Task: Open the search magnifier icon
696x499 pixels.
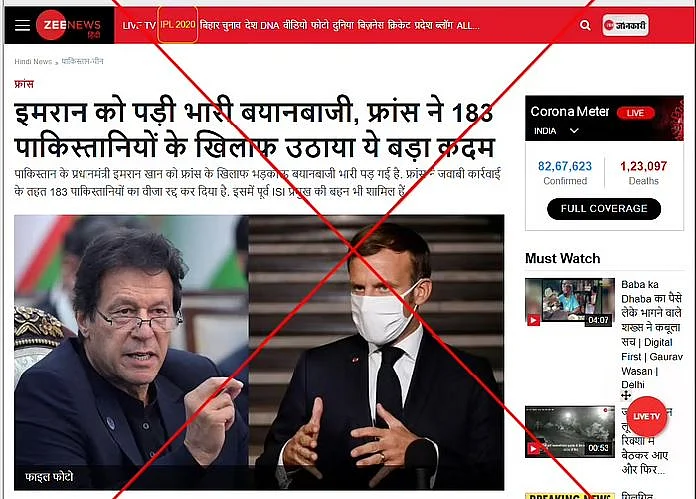Action: [x=585, y=25]
